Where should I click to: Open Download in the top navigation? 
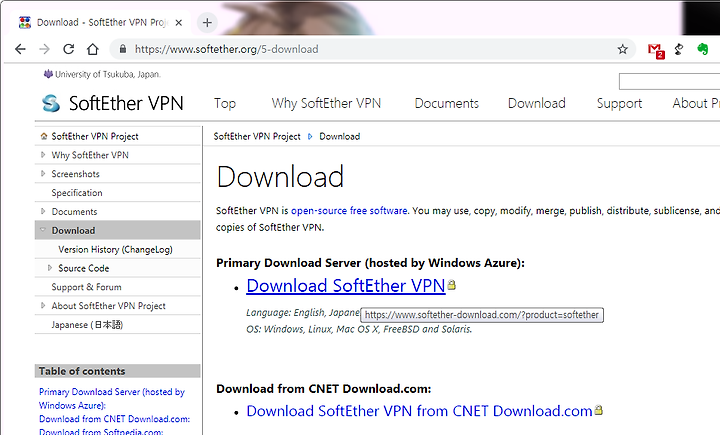click(537, 103)
